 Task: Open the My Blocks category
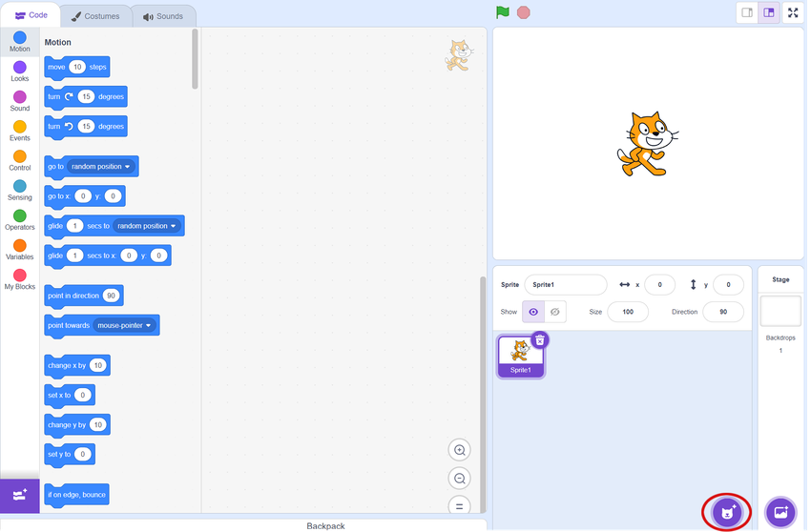(x=20, y=279)
